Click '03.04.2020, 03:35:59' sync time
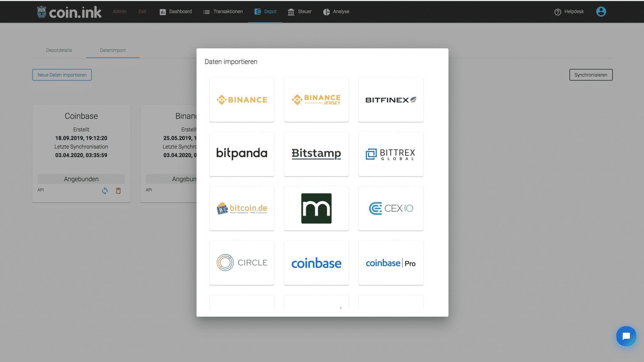 81,155
